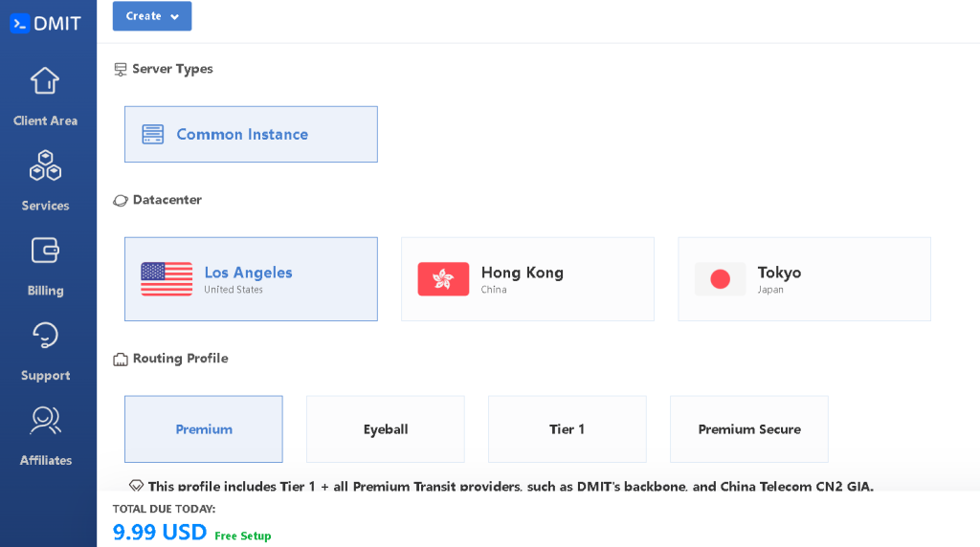Expand the Create dropdown button
This screenshot has width=980, height=547.
click(x=152, y=16)
